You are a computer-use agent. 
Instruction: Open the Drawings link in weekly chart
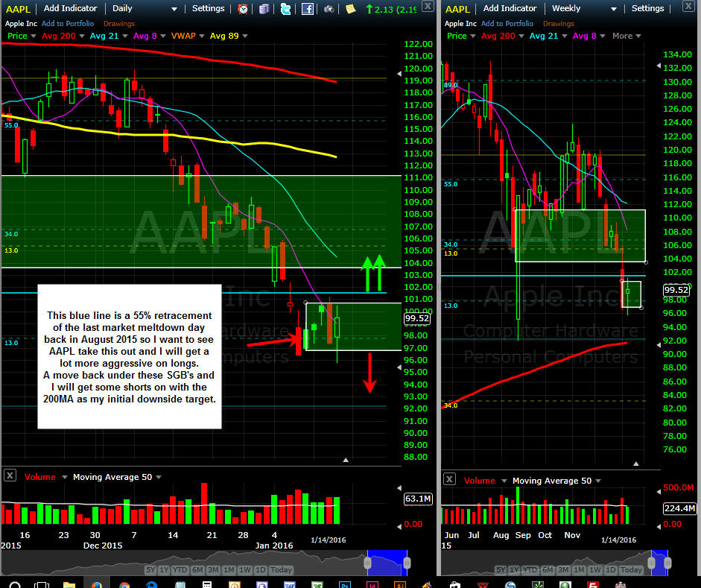(559, 23)
